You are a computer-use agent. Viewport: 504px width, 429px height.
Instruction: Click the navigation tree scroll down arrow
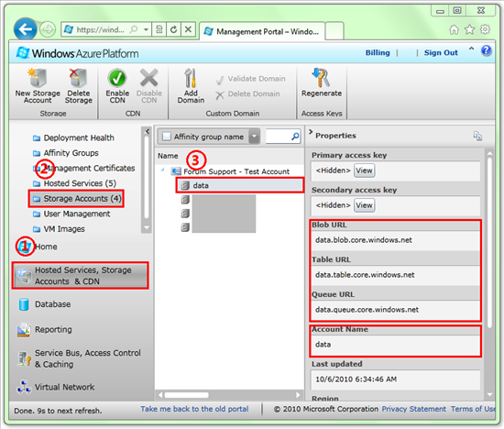(x=147, y=228)
